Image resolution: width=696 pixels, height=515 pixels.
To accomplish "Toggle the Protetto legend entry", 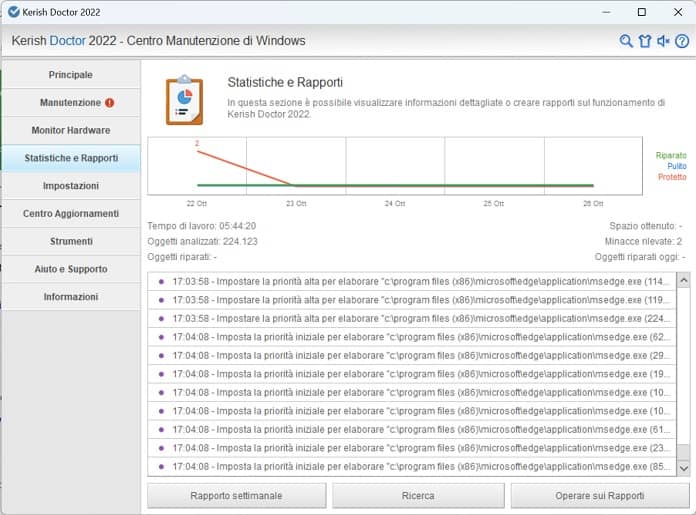I will click(672, 177).
